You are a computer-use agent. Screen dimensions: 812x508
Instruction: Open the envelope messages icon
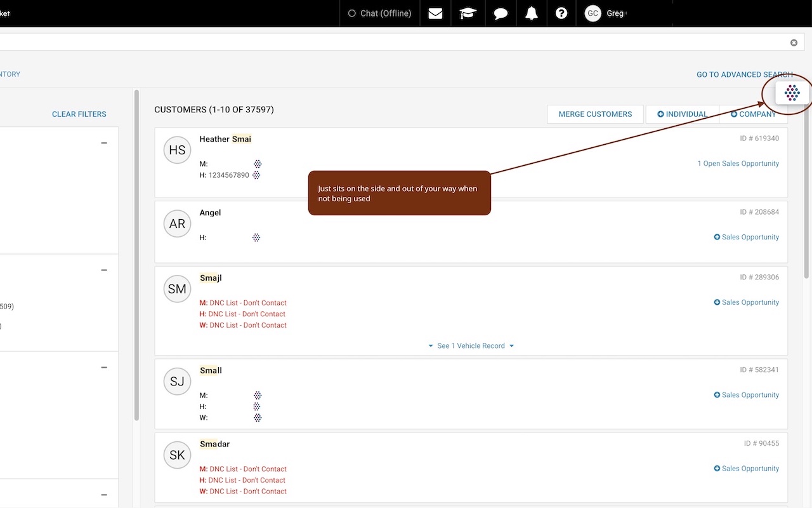(435, 13)
